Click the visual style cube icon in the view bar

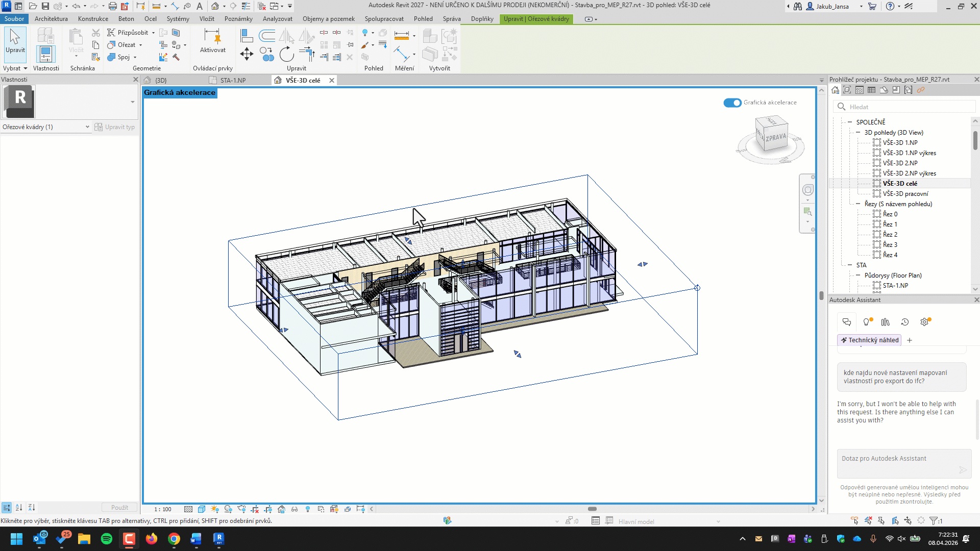pyautogui.click(x=202, y=509)
